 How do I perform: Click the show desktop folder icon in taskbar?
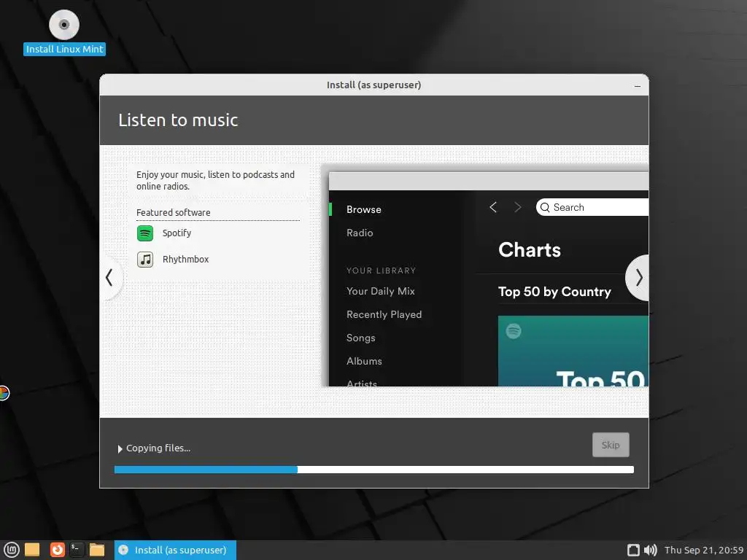coord(32,550)
